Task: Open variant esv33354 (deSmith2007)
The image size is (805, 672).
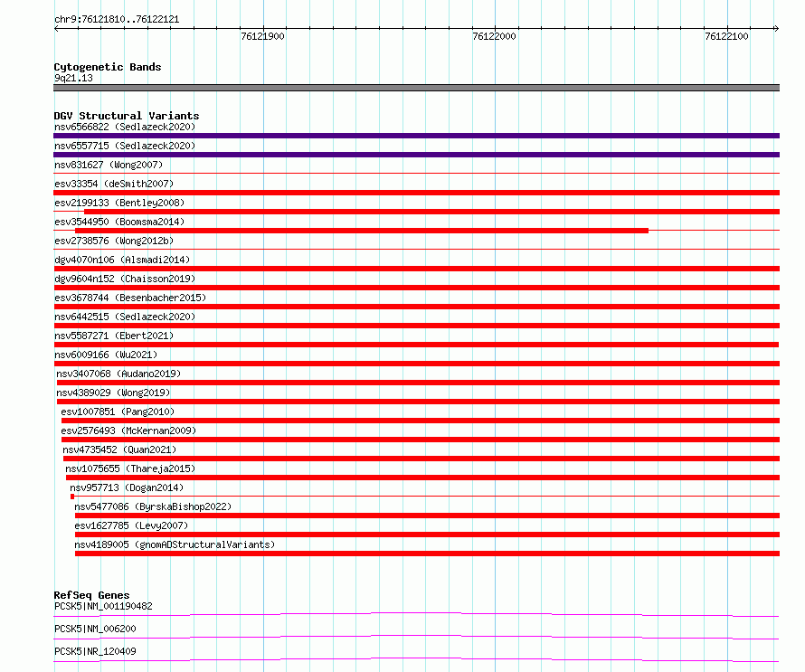Action: [114, 184]
